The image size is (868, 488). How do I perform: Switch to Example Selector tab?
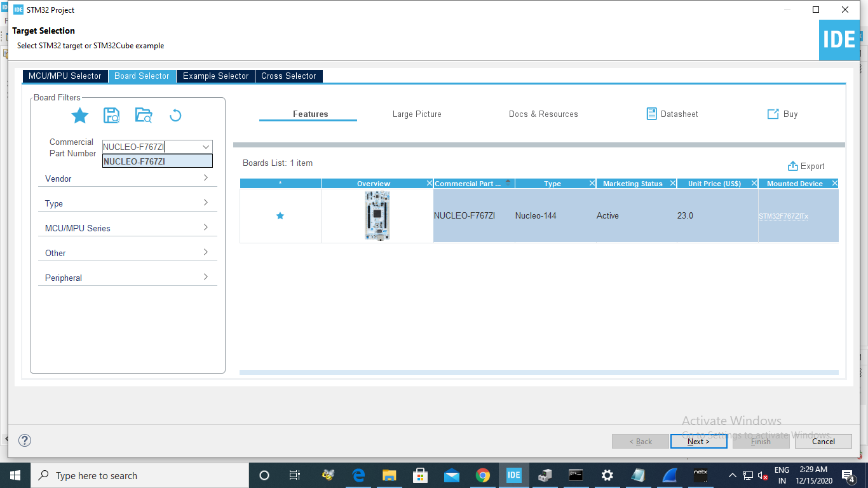(x=216, y=76)
